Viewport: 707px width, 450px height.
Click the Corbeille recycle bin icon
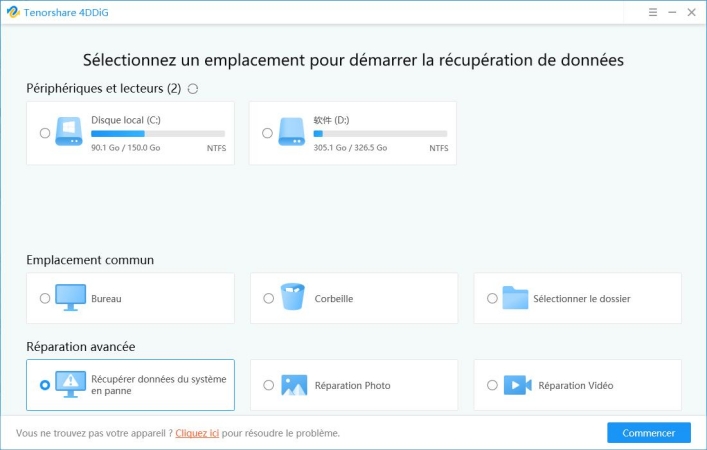tap(293, 297)
